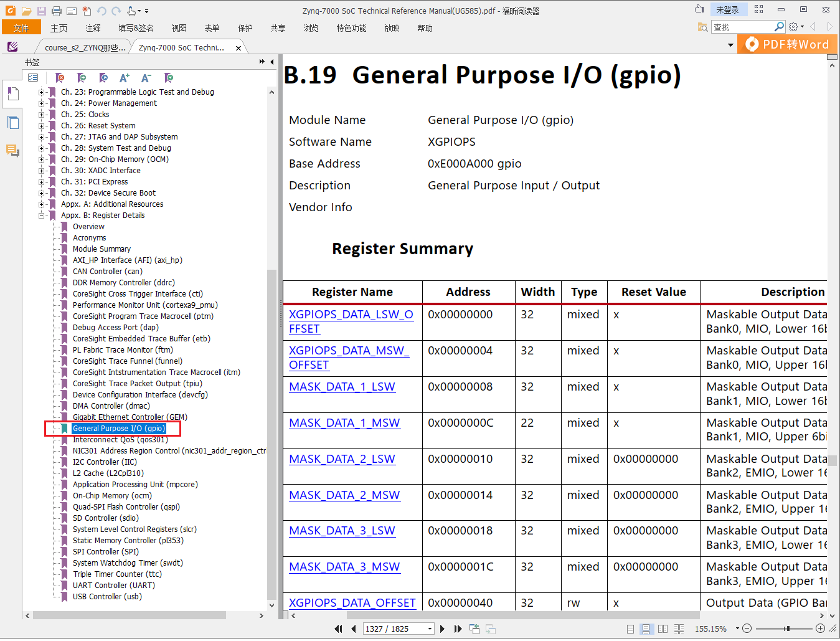Switch to course_s2_ZYNQ document tab
Screen dimensions: 840x641
[85, 47]
